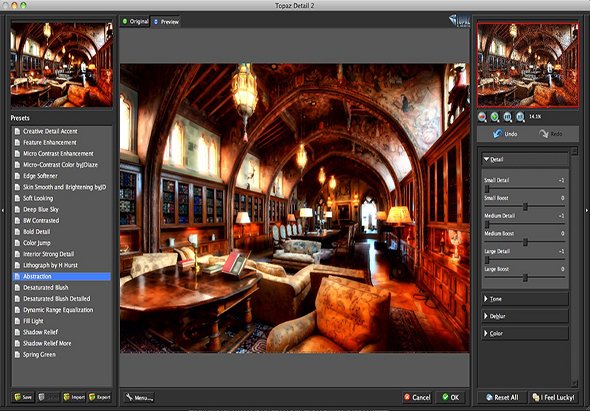Image resolution: width=590 pixels, height=411 pixels.
Task: Adjust the Small Detail slider
Action: 487,189
